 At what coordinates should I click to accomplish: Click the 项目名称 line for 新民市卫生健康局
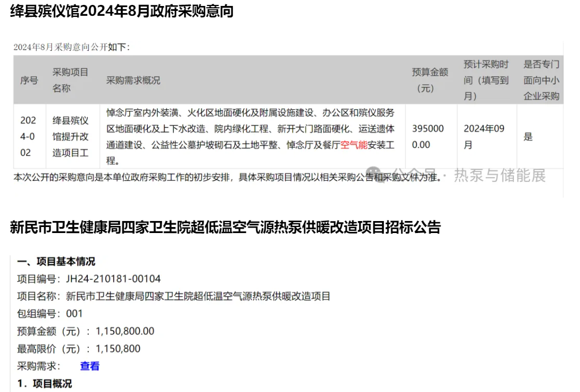[173, 296]
